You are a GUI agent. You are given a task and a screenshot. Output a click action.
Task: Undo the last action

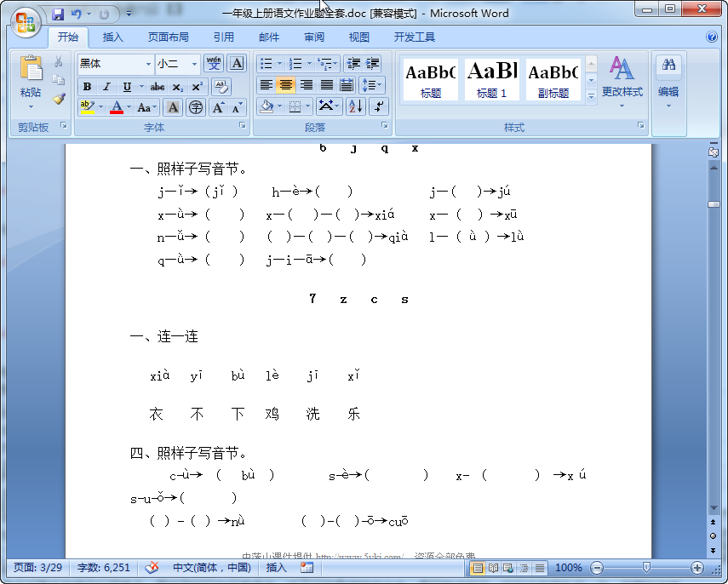76,14
